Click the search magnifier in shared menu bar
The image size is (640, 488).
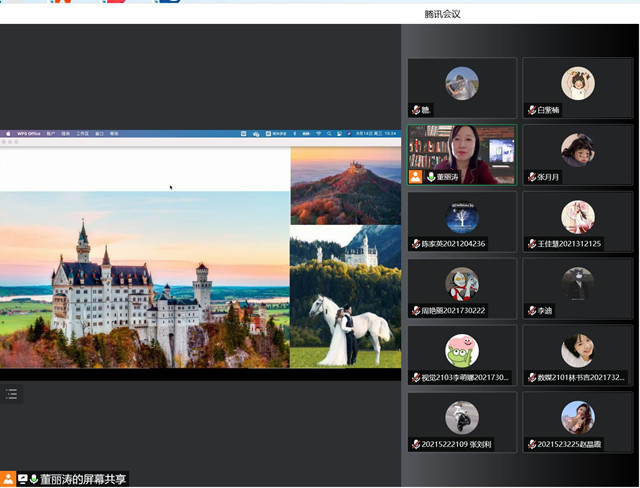click(329, 134)
